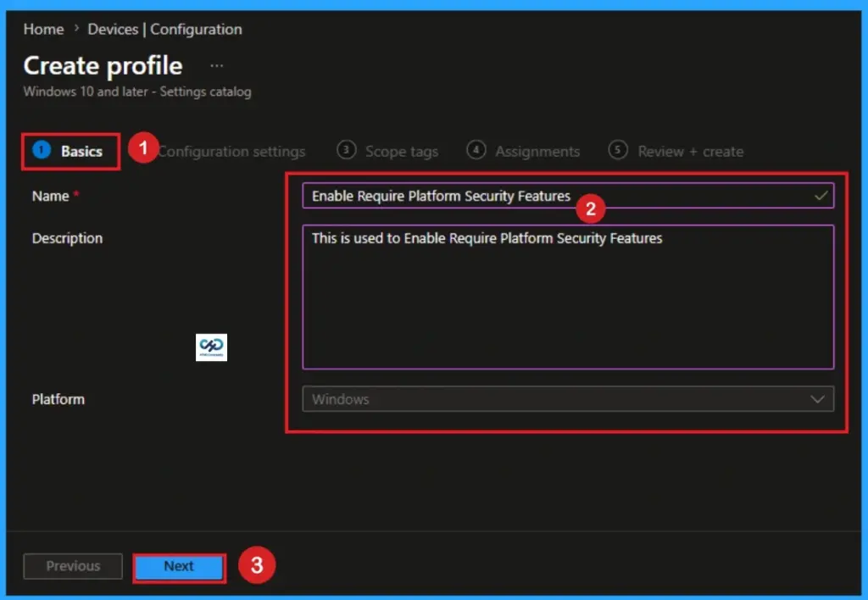Open the ellipsis menu beside Create profile
The image size is (868, 600).
click(x=216, y=66)
